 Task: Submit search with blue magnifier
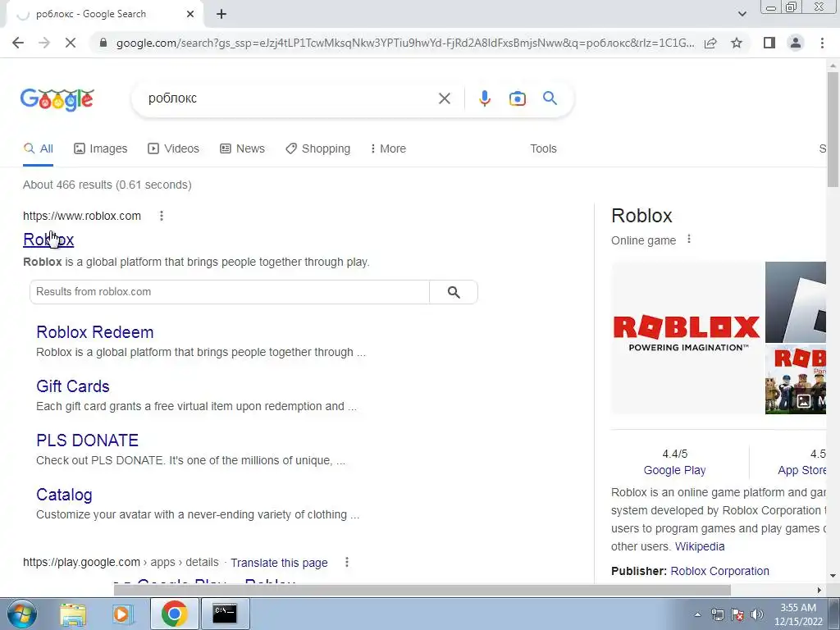tap(550, 98)
